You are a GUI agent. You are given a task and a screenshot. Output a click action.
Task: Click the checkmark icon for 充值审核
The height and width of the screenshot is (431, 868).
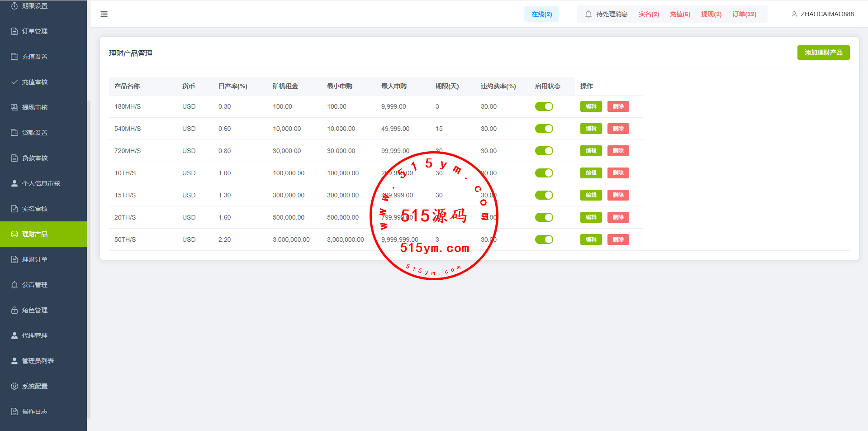(14, 82)
